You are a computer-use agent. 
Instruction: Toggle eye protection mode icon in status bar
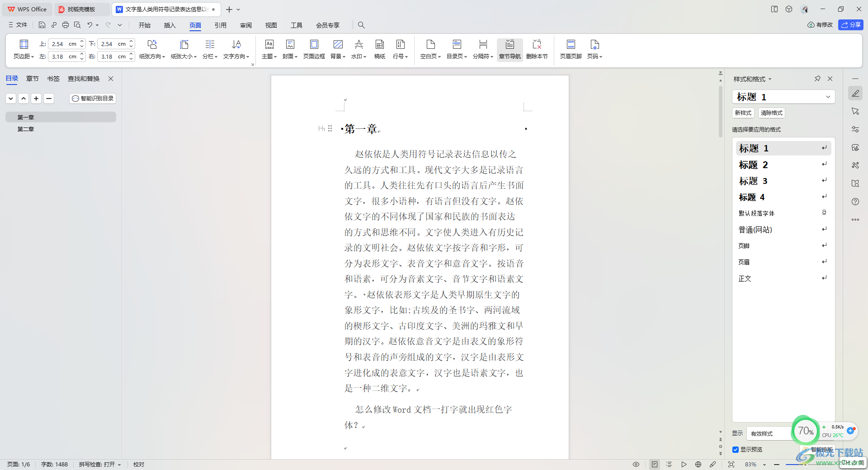636,465
